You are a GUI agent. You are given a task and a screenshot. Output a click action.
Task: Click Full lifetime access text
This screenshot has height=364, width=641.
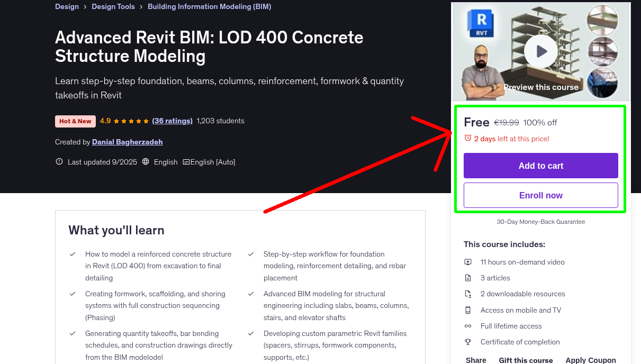coord(511,326)
